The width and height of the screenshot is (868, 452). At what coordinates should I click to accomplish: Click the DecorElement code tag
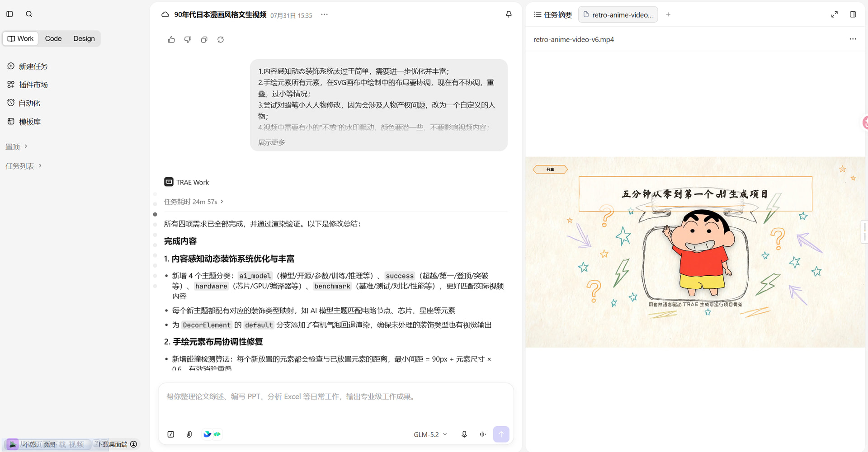[207, 325]
